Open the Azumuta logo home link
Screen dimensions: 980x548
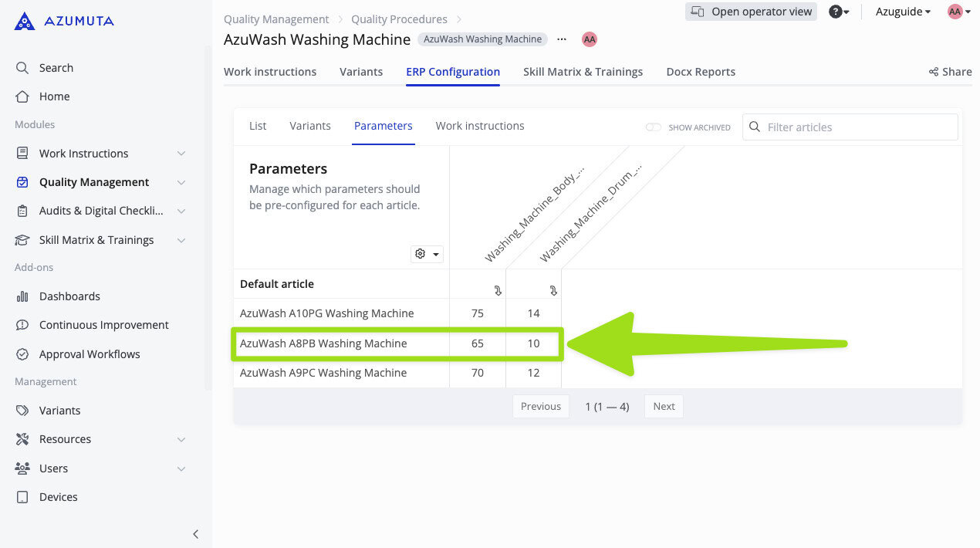point(63,20)
